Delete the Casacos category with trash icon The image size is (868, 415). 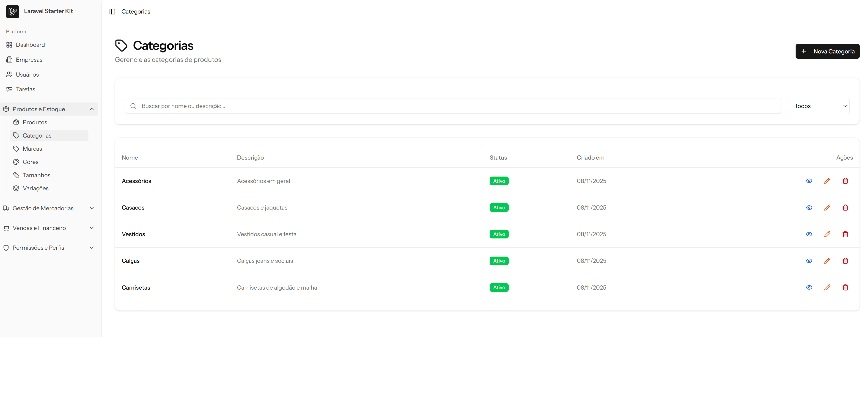coord(845,208)
